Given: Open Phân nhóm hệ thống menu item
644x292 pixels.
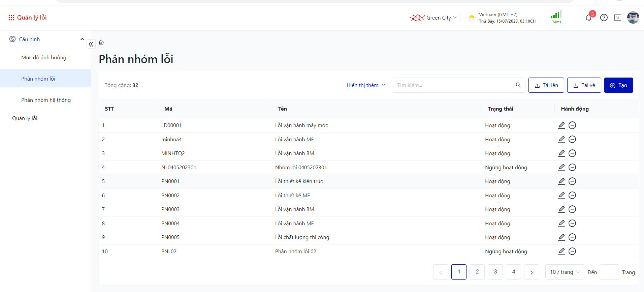Looking at the screenshot, I should point(46,100).
